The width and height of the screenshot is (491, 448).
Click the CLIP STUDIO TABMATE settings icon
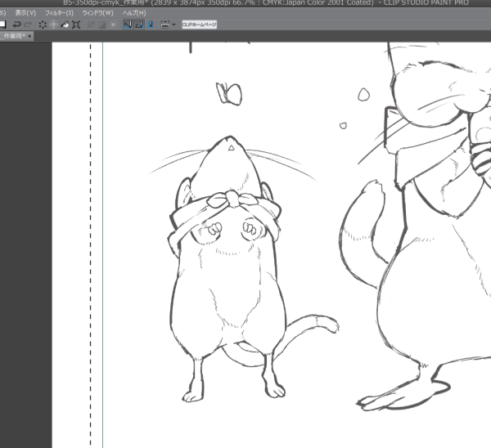pyautogui.click(x=165, y=25)
